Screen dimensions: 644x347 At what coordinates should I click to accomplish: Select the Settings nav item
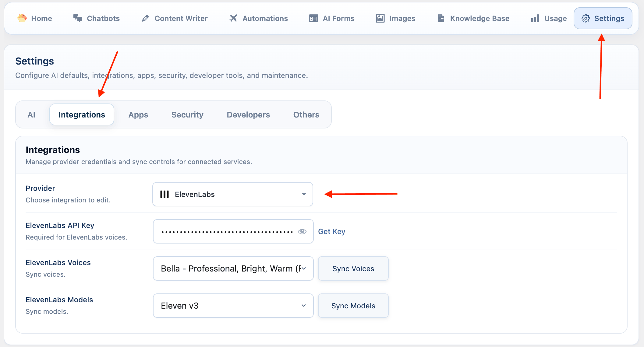pyautogui.click(x=603, y=18)
